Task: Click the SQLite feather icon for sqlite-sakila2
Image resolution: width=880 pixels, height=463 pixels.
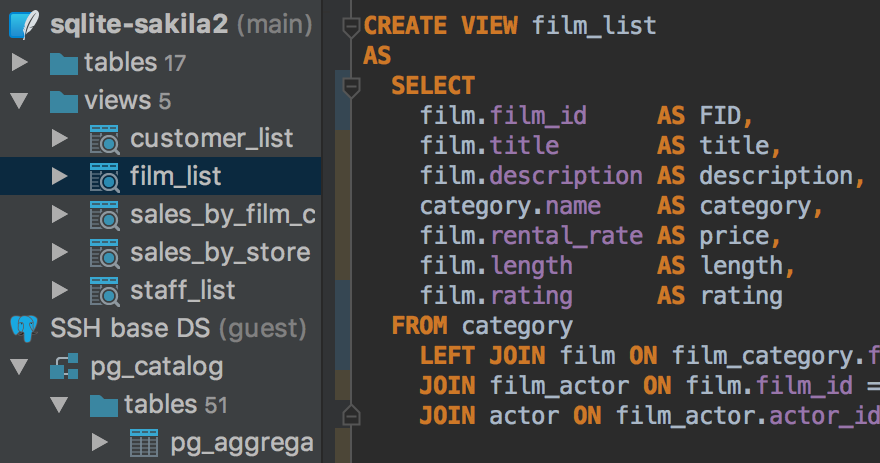Action: click(x=24, y=25)
